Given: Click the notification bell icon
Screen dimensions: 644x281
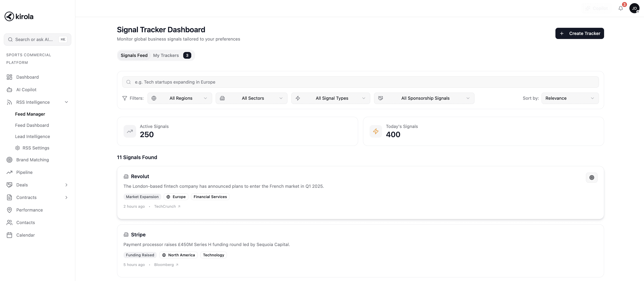Looking at the screenshot, I should click(620, 9).
